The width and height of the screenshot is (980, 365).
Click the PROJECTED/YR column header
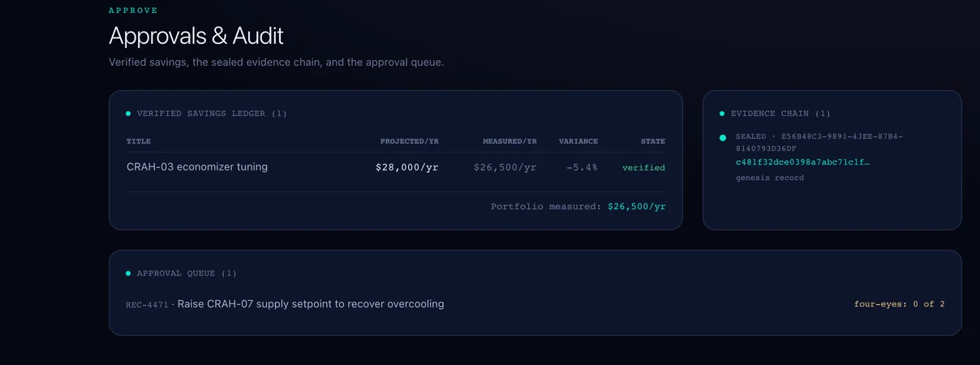(410, 141)
